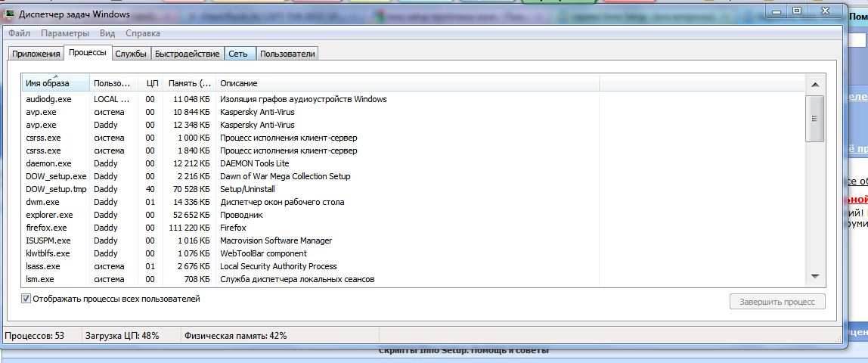Sort by the 'Описание' column header
Viewport: 868px width, 363px height.
click(239, 83)
